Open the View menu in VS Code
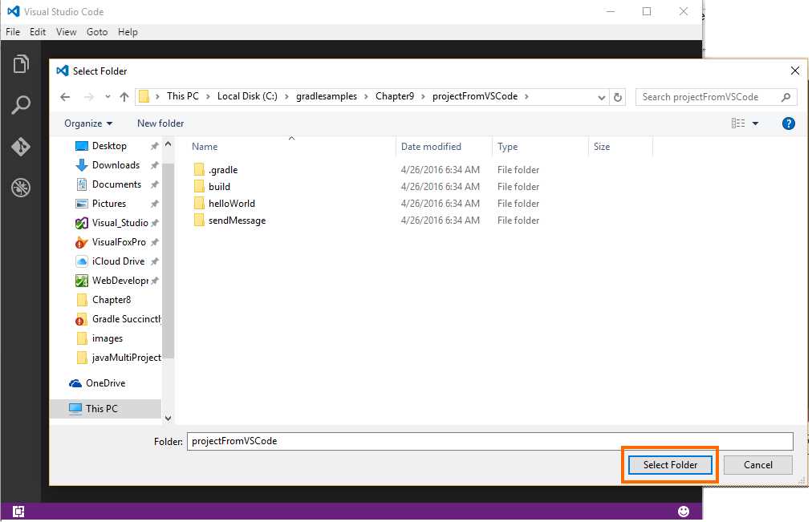 66,32
